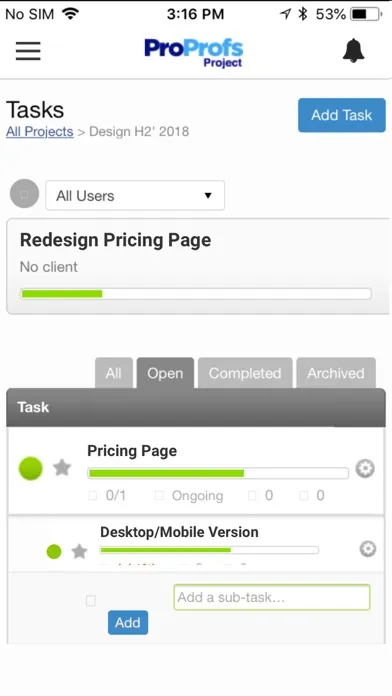Click the Add a sub-task input field
Viewport: 392px width, 696px height.
coord(272,597)
